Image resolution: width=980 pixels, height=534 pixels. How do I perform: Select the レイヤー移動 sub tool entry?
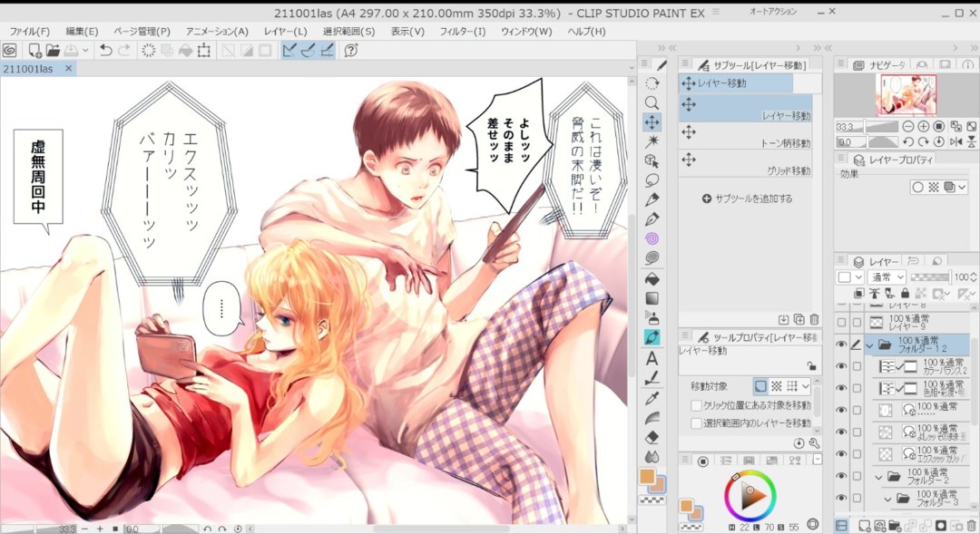click(746, 108)
